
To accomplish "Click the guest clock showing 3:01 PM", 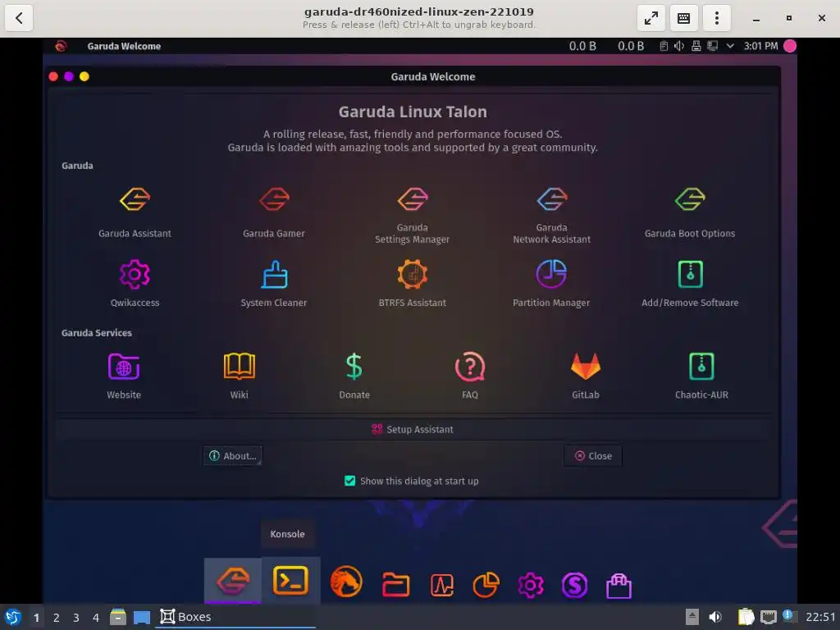I will [760, 46].
